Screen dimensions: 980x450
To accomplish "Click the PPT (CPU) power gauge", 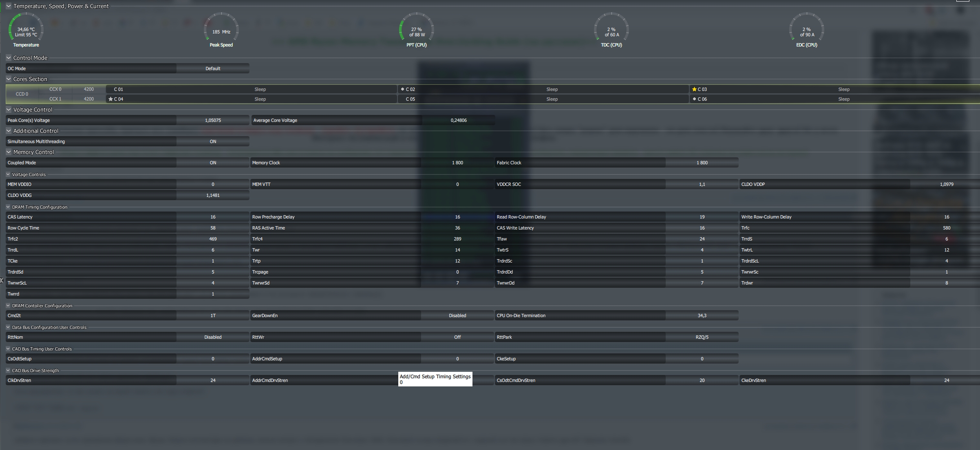I will [416, 30].
